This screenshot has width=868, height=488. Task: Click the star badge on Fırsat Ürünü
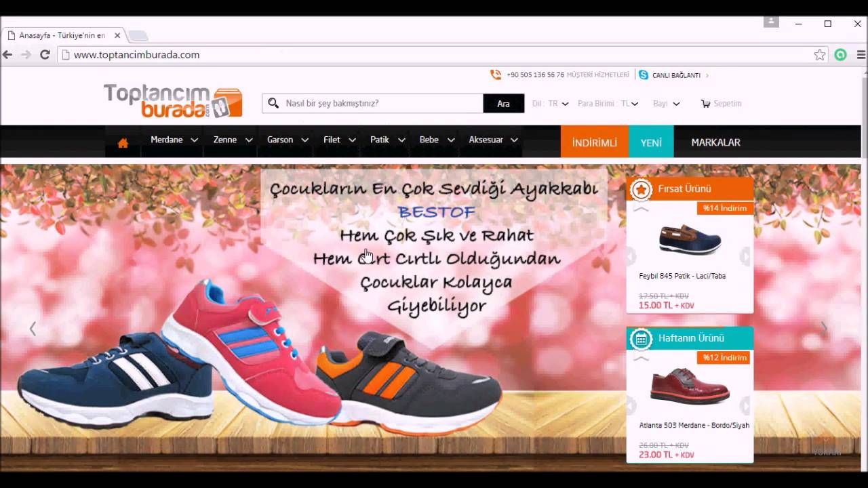[641, 189]
